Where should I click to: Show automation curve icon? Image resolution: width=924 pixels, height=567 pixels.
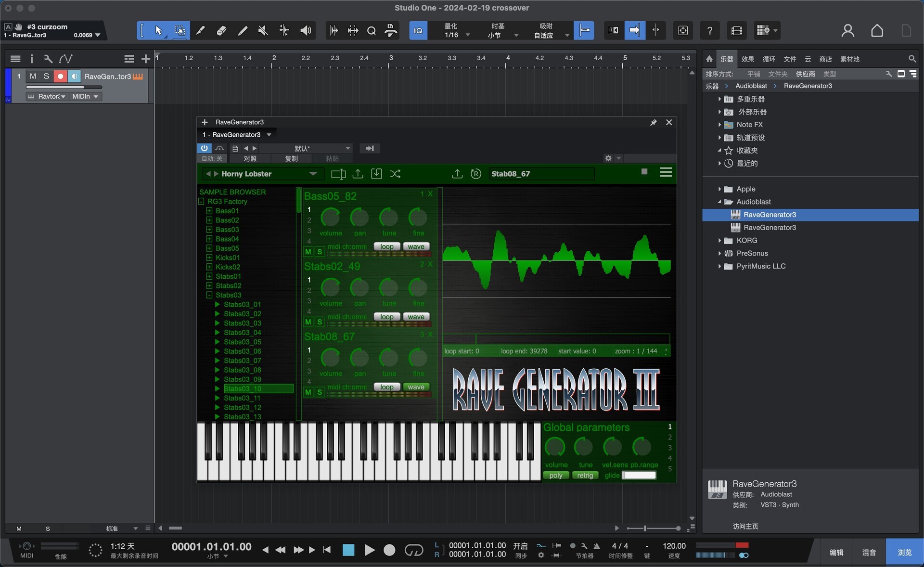[x=66, y=59]
